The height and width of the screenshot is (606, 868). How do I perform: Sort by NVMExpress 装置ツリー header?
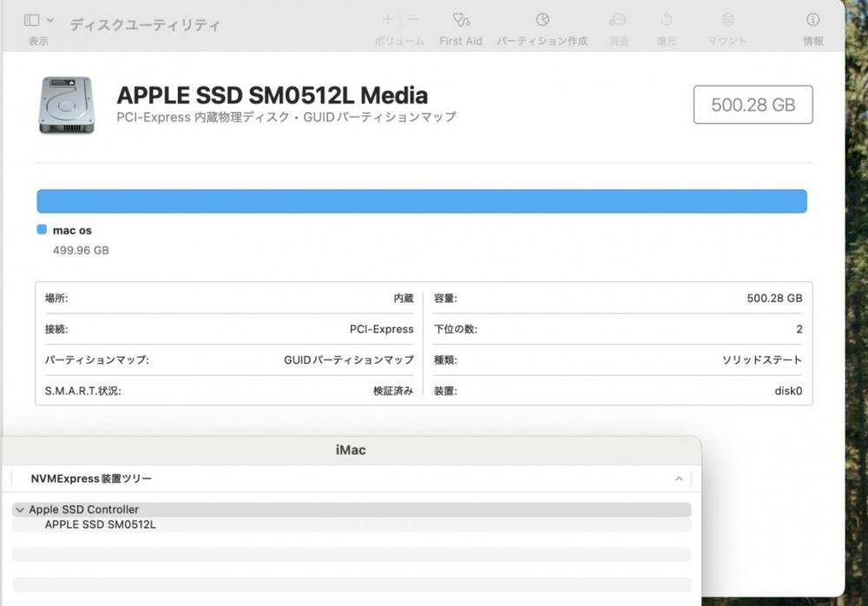pyautogui.click(x=91, y=478)
